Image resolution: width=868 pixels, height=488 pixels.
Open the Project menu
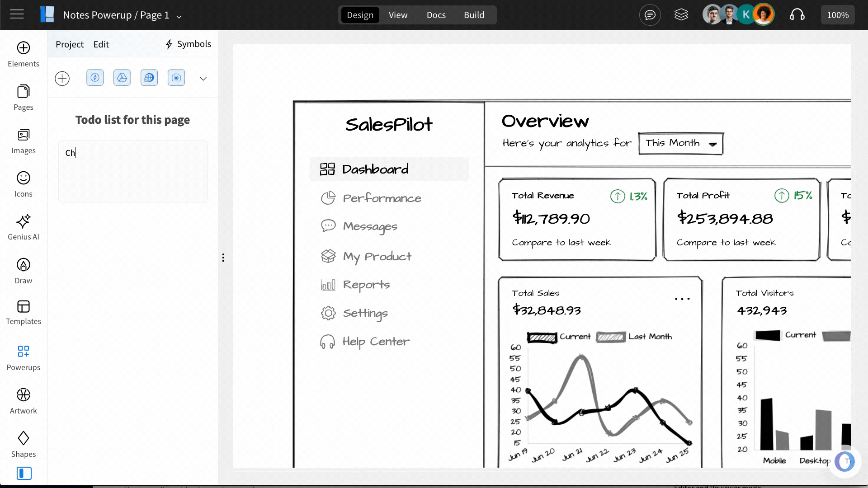[70, 44]
